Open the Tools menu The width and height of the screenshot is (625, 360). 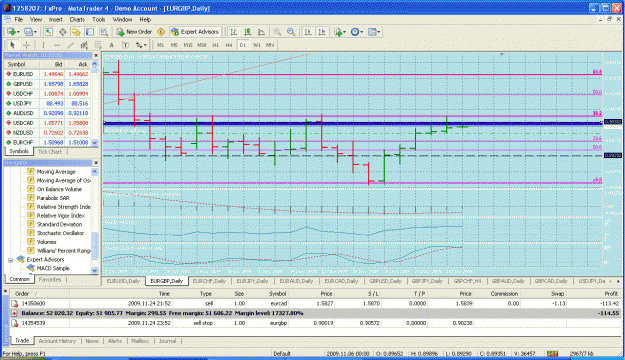(x=98, y=20)
